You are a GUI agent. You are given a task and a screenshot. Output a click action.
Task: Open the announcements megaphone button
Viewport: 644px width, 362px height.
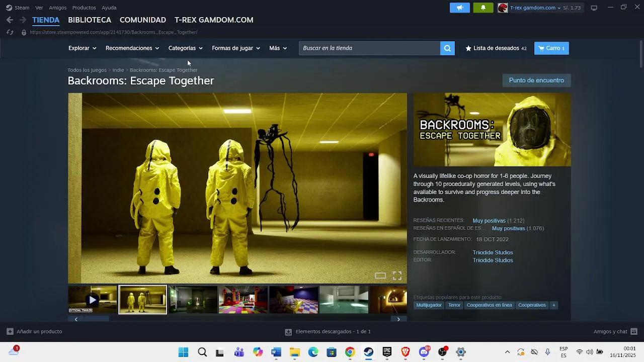click(x=459, y=8)
